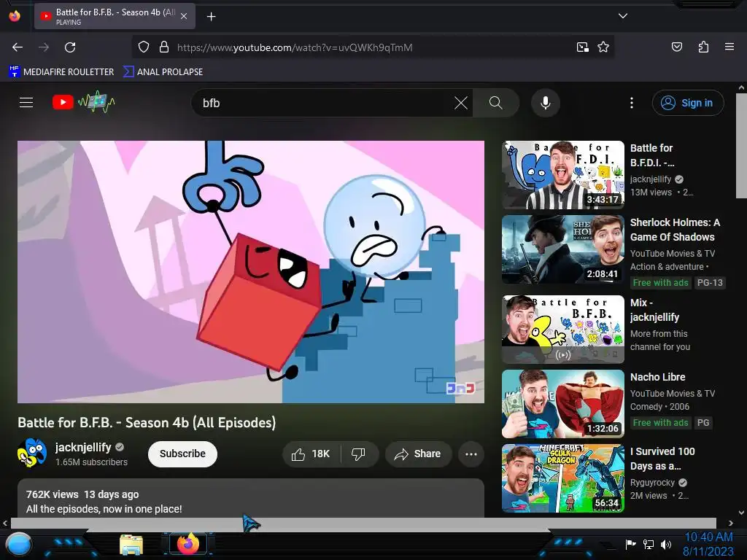This screenshot has width=747, height=560.
Task: Close the Battle for B.F.B. tab
Action: point(184,16)
